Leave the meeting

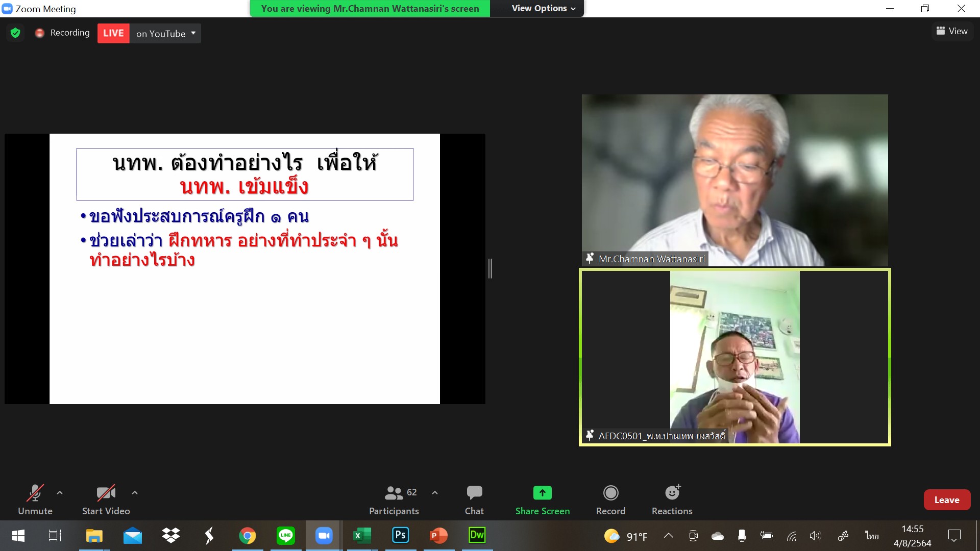[x=947, y=500]
